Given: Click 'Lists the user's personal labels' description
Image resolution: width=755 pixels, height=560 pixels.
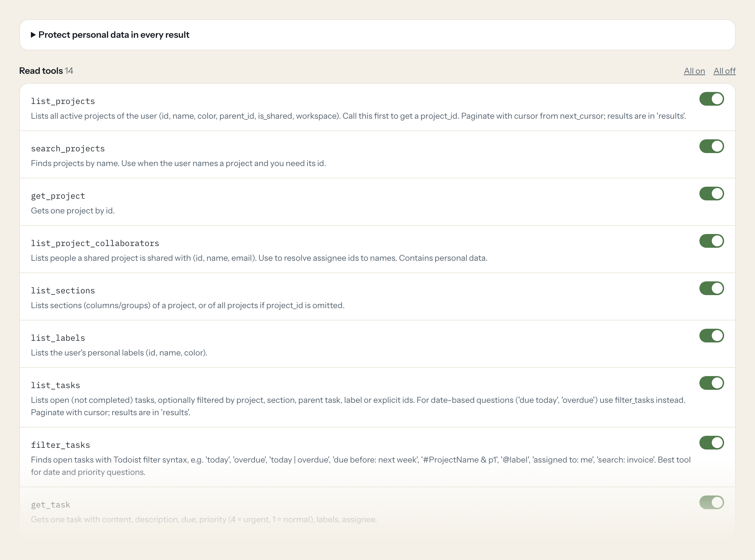Looking at the screenshot, I should pos(119,353).
